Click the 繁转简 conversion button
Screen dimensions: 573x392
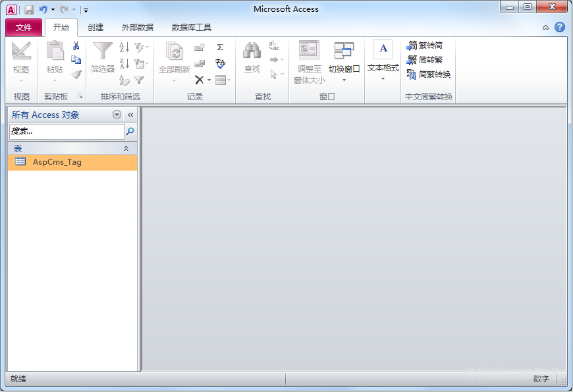(425, 45)
